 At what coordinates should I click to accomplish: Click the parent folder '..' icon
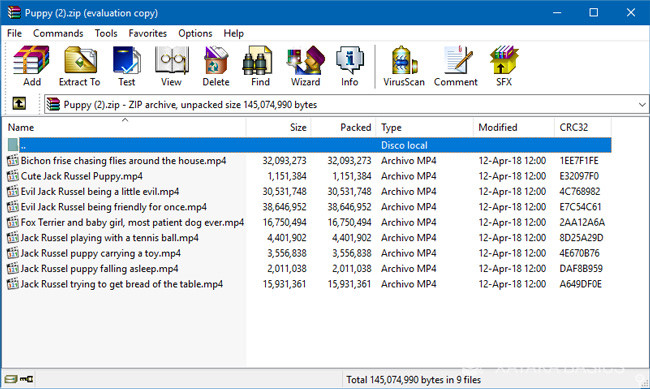(13, 145)
